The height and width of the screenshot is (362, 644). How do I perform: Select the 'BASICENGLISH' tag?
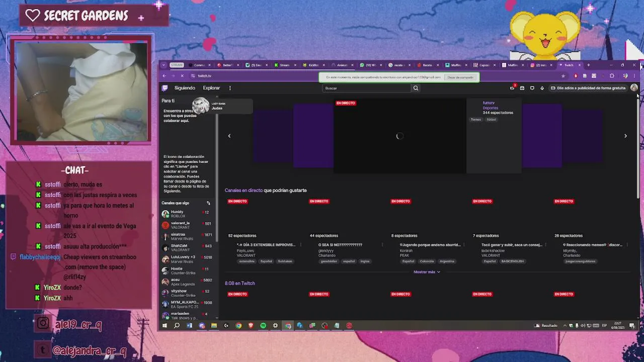point(513,261)
